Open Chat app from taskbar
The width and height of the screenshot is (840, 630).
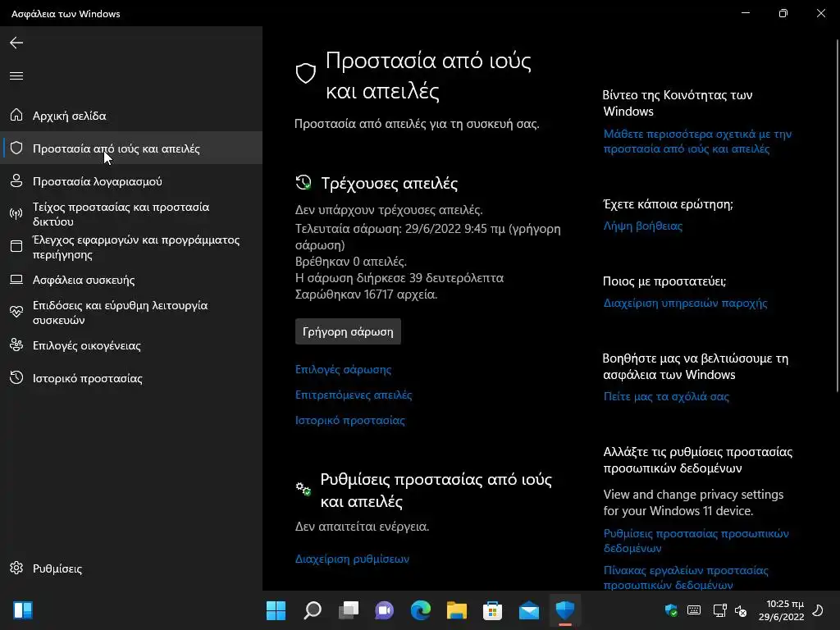point(384,610)
